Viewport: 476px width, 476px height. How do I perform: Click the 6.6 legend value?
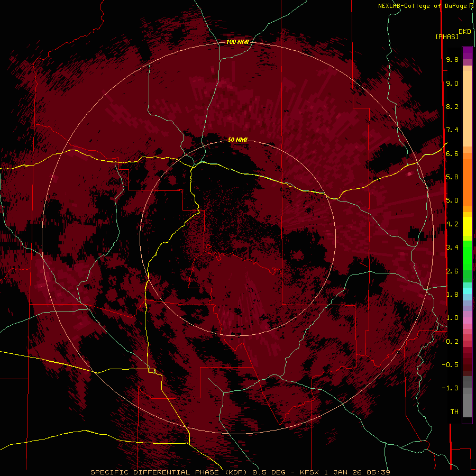pos(452,153)
